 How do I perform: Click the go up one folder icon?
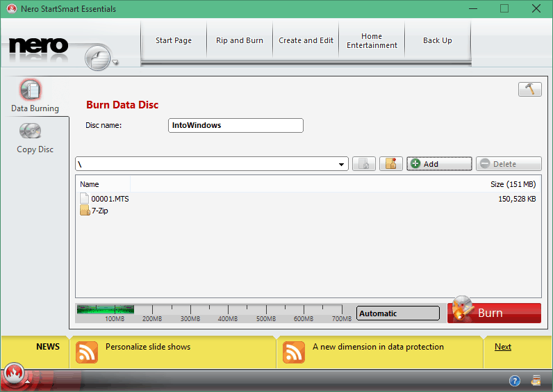pos(364,164)
